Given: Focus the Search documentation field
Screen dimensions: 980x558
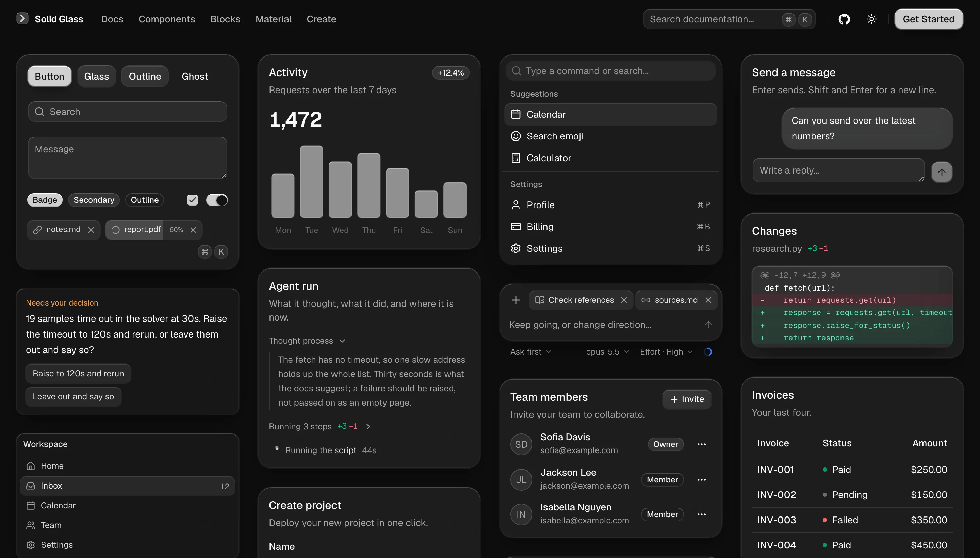Looking at the screenshot, I should [729, 19].
